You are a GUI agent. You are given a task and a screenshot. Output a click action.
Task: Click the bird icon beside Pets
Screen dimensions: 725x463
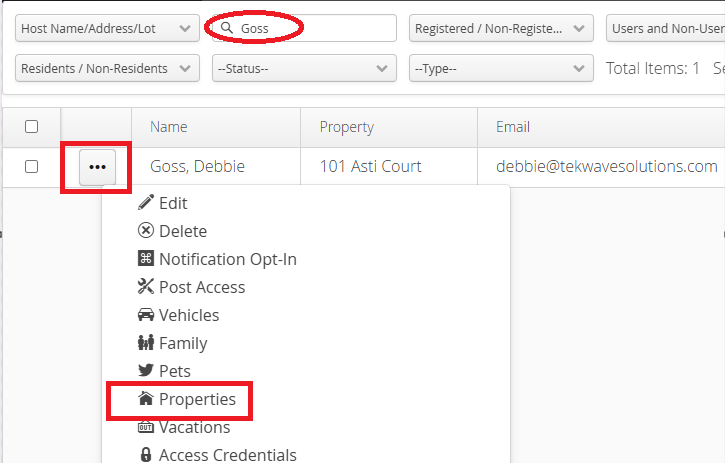click(146, 370)
